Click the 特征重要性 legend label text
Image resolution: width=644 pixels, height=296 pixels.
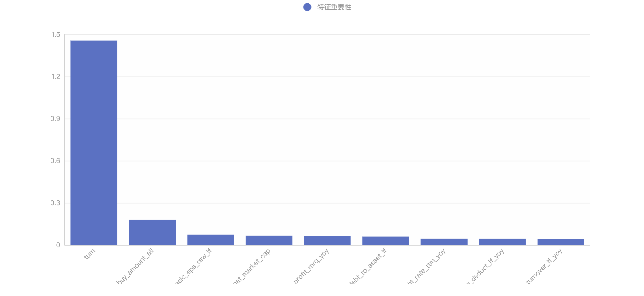tap(334, 7)
